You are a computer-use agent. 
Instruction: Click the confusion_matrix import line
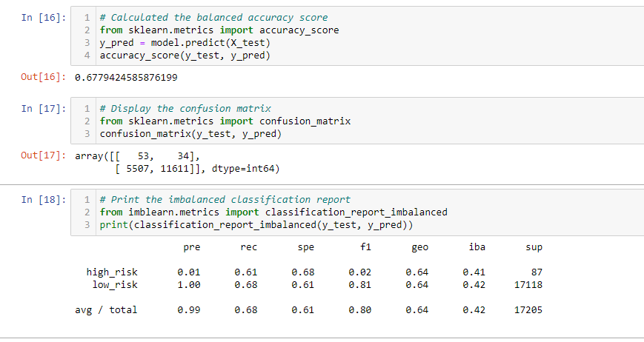[x=225, y=121]
